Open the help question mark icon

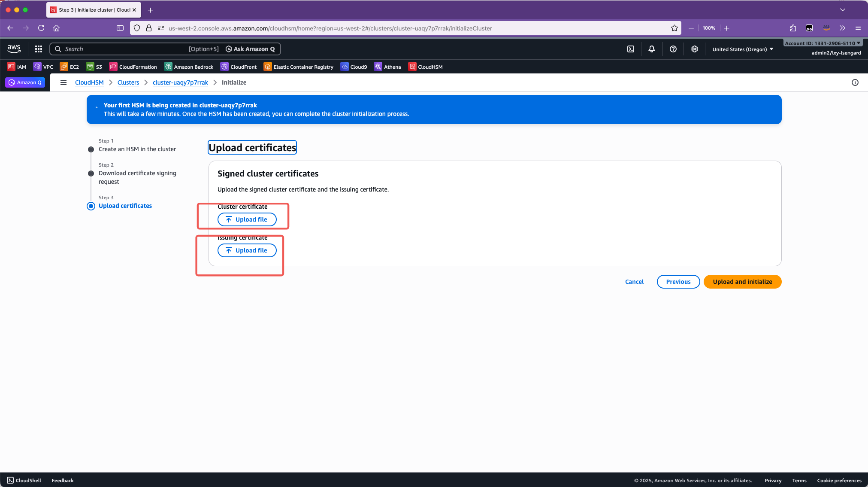[x=673, y=49]
